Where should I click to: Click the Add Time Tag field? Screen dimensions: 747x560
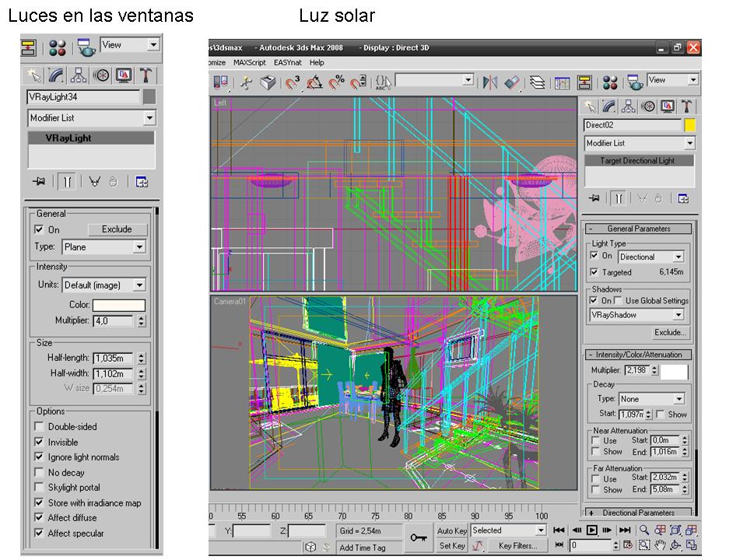[369, 548]
